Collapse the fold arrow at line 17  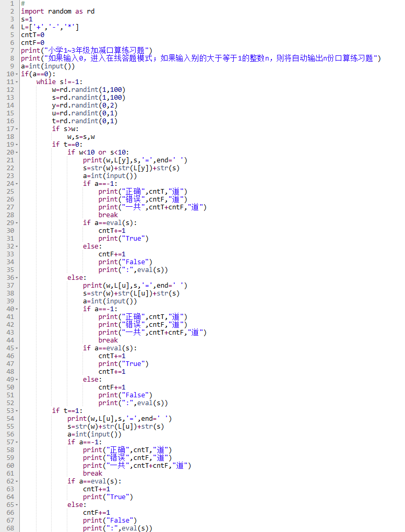(17, 129)
